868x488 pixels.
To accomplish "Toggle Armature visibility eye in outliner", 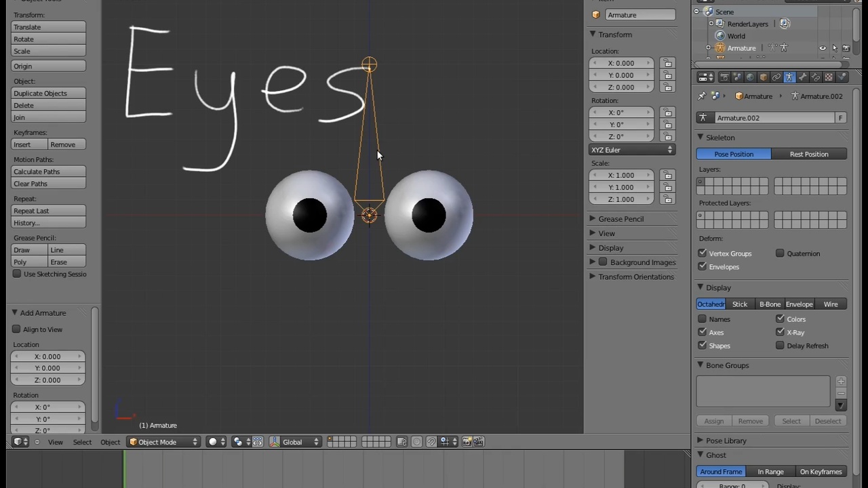I will [x=823, y=48].
